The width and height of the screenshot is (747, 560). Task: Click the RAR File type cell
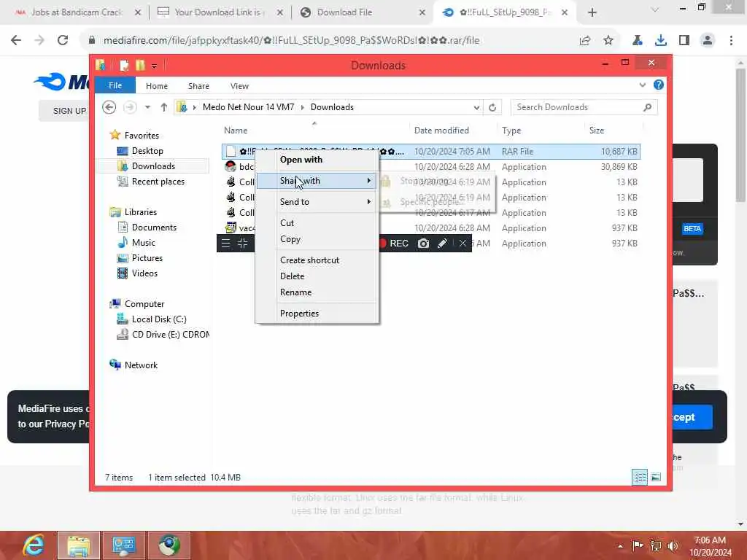[x=517, y=152]
